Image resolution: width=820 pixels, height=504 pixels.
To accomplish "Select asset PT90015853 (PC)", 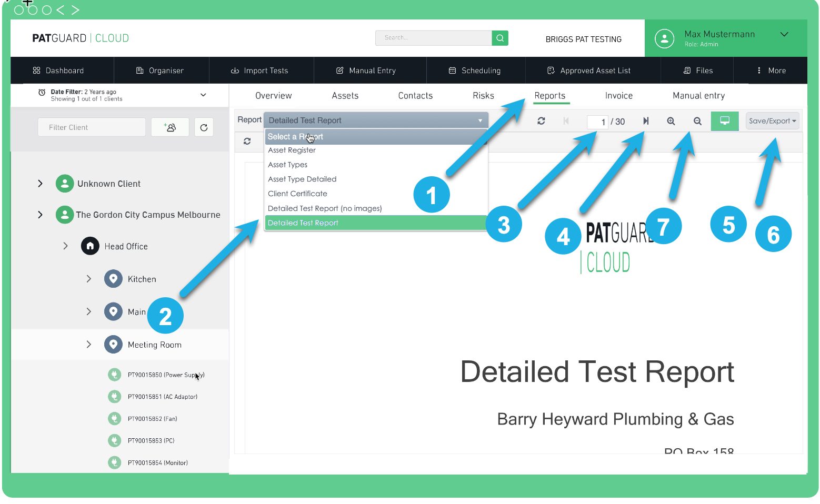I will [x=151, y=441].
